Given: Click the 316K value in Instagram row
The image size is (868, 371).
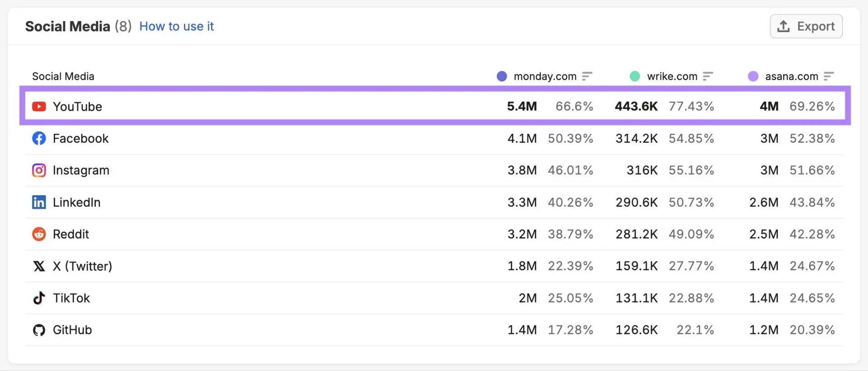Looking at the screenshot, I should (x=642, y=170).
